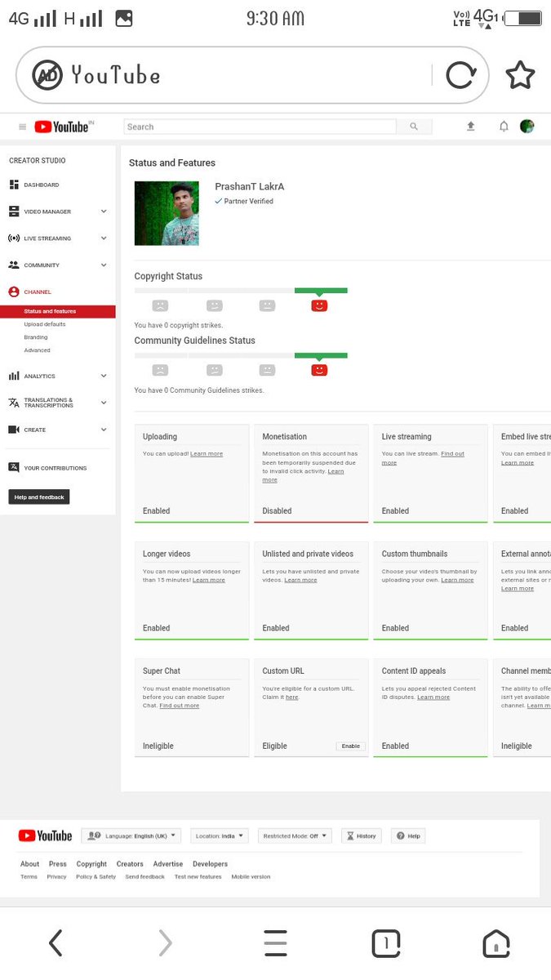551x980 pixels.
Task: Tap the browser address bar showing YouTube
Action: (x=252, y=75)
